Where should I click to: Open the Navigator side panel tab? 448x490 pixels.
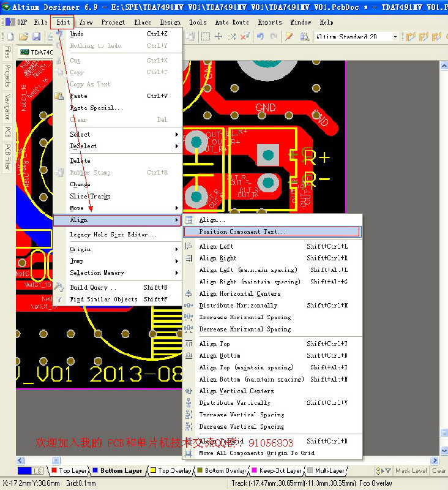click(x=7, y=107)
